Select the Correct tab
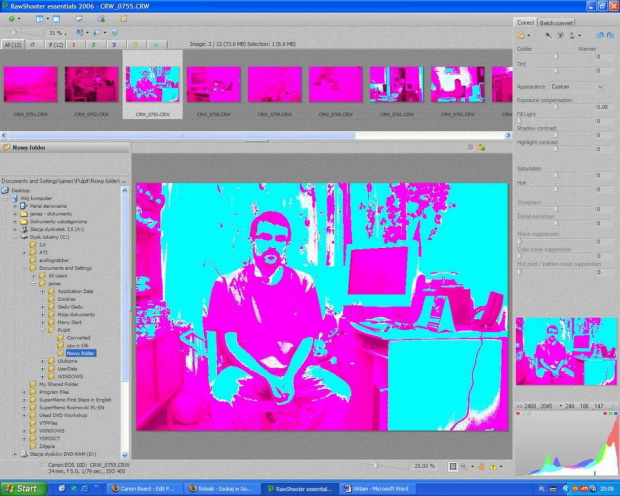 (x=525, y=23)
